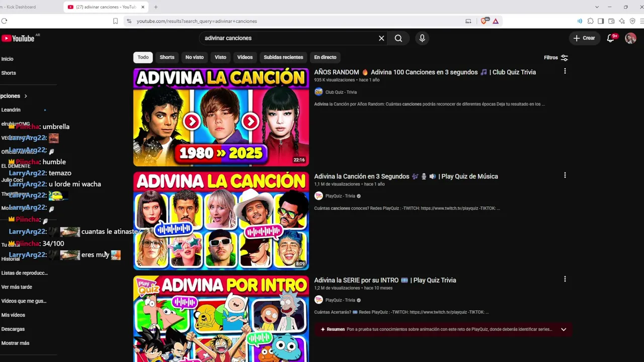The height and width of the screenshot is (362, 644).
Task: Open Mis videos in sidebar
Action: click(13, 315)
